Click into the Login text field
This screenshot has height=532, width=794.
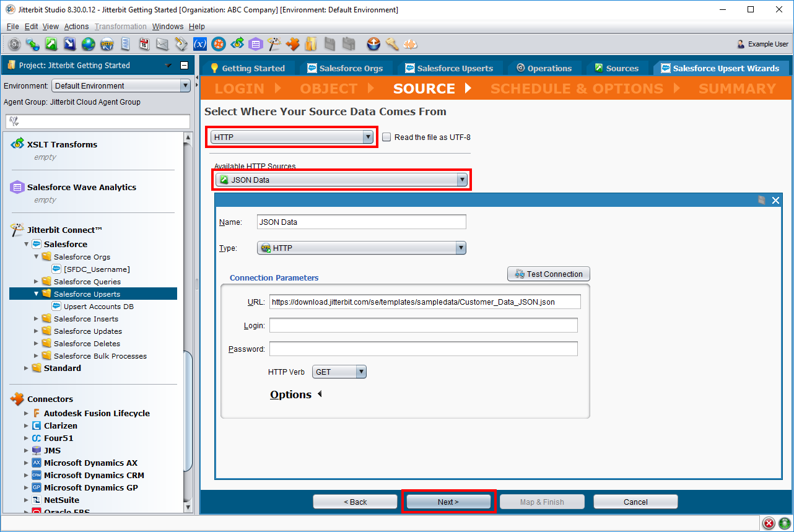coord(423,326)
